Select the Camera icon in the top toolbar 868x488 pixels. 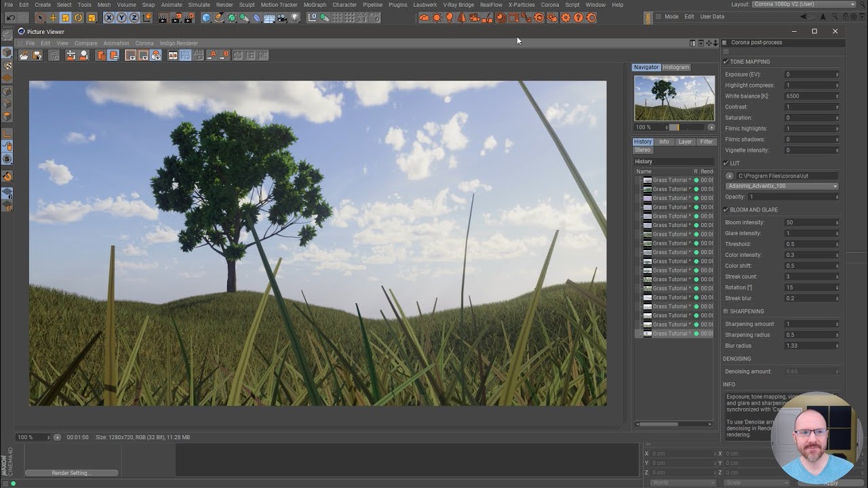point(281,18)
